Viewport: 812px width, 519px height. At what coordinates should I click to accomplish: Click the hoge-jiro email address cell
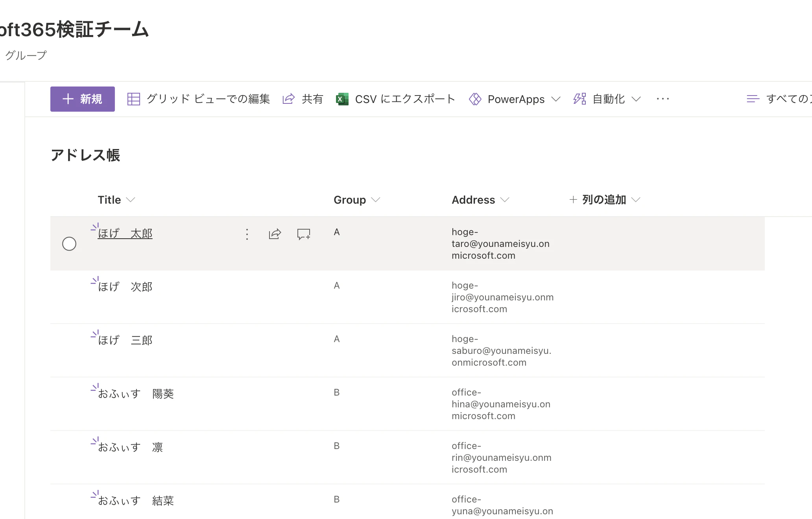502,297
